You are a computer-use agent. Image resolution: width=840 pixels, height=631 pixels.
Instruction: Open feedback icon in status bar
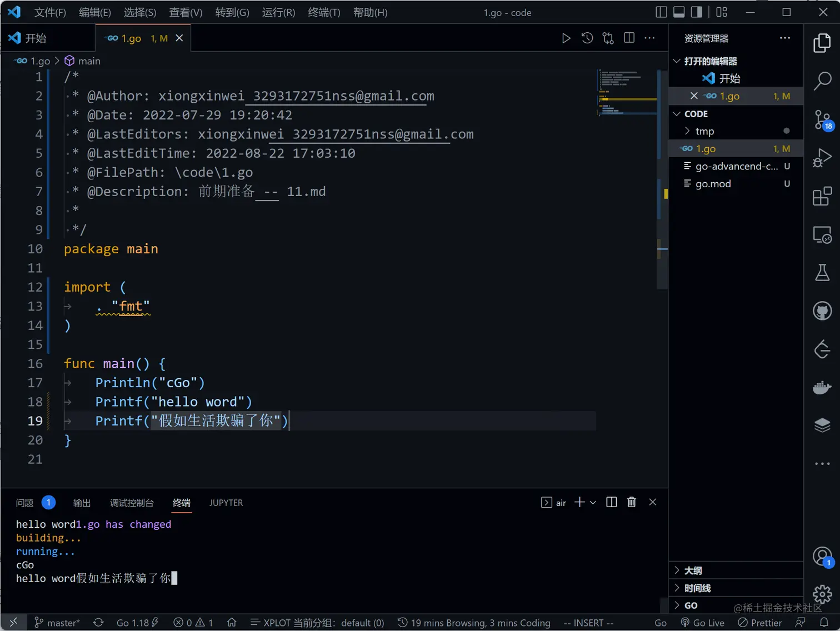point(800,623)
